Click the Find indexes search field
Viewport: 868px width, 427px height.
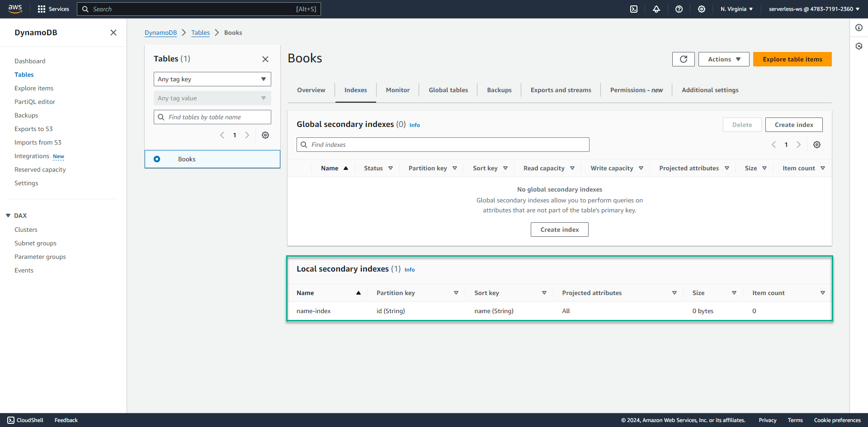(443, 145)
